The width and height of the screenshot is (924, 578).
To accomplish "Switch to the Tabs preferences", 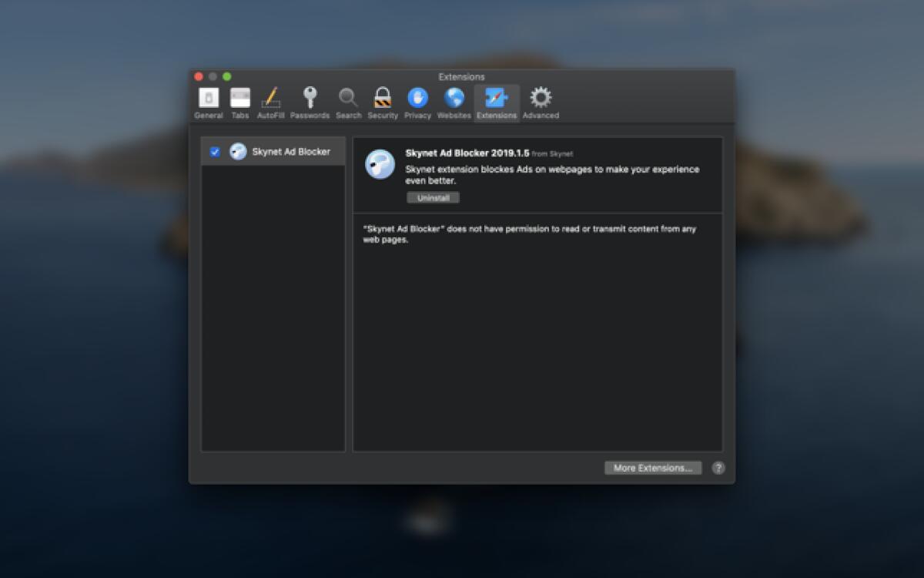I will (x=239, y=101).
